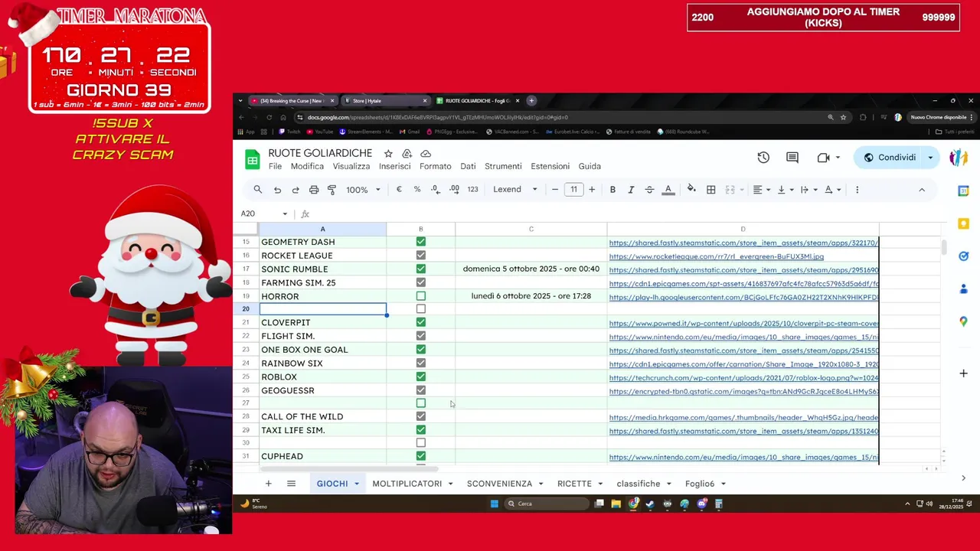Expand vertical alignment options
Image resolution: width=980 pixels, height=551 pixels.
click(792, 190)
